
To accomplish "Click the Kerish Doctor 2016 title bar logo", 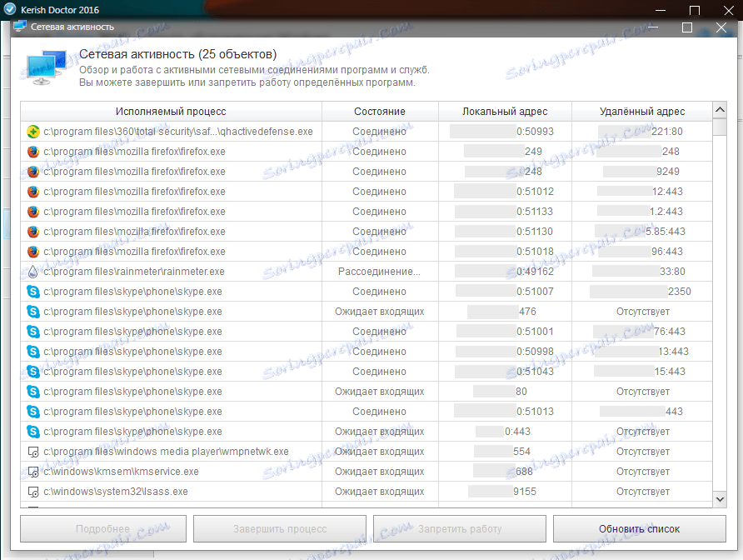I will (x=9, y=9).
